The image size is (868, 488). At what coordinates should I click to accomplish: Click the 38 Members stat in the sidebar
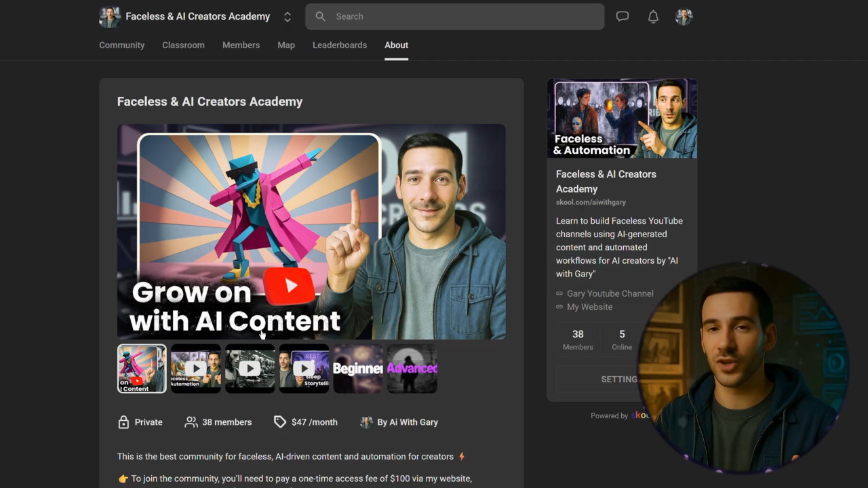pyautogui.click(x=578, y=340)
